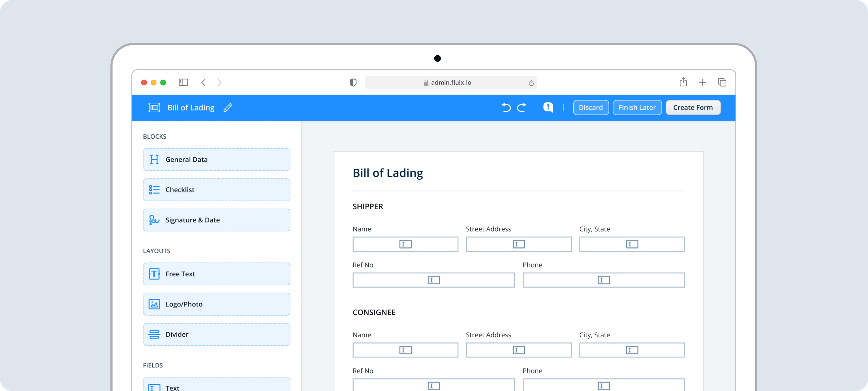Pick the Free Text layout
Image resolution: width=868 pixels, height=391 pixels.
point(216,274)
